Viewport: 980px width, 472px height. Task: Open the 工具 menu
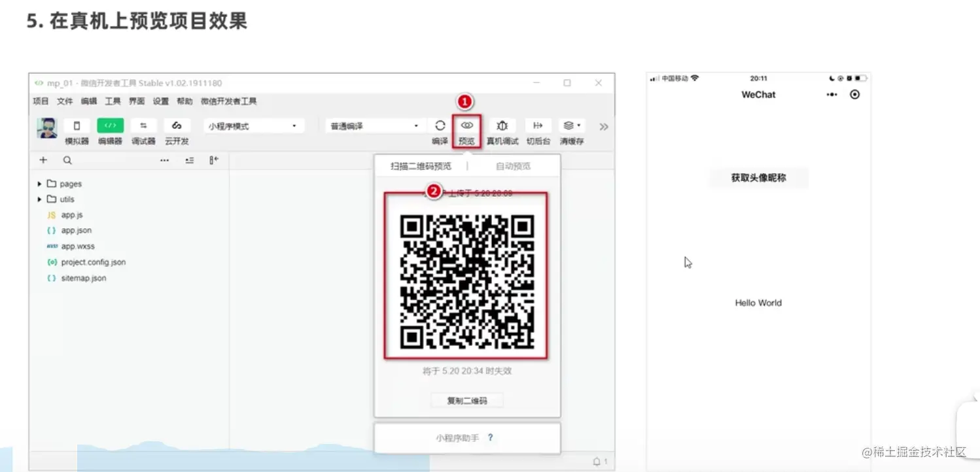(x=113, y=101)
